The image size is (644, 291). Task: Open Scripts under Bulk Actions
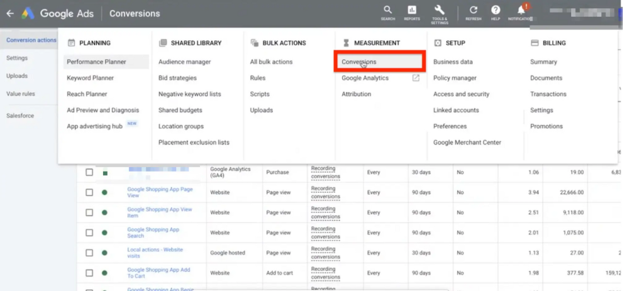click(x=260, y=94)
